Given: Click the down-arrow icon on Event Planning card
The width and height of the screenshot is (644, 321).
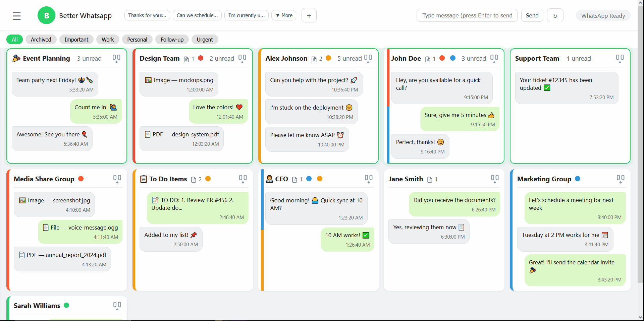Looking at the screenshot, I should coord(116,59).
